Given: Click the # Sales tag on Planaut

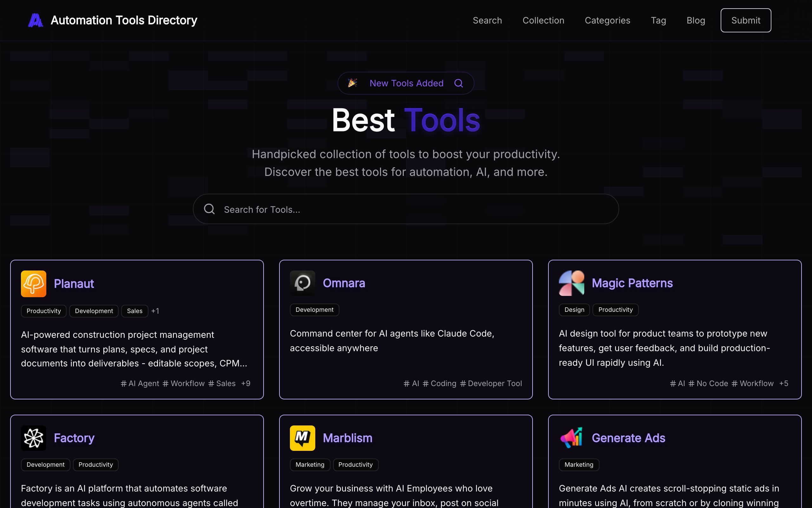Looking at the screenshot, I should click(x=222, y=383).
